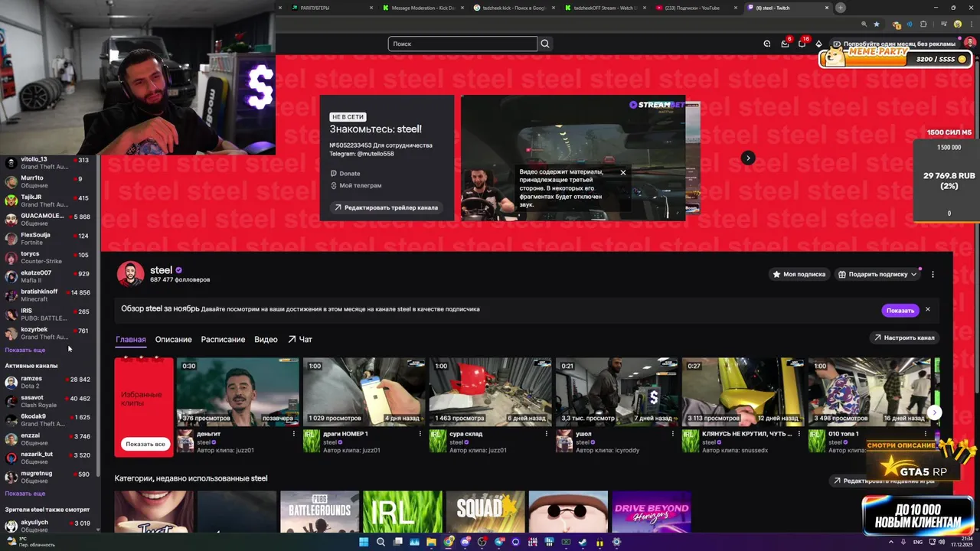This screenshot has width=980, height=551.
Task: Open the Чат pop-out tab
Action: 300,339
